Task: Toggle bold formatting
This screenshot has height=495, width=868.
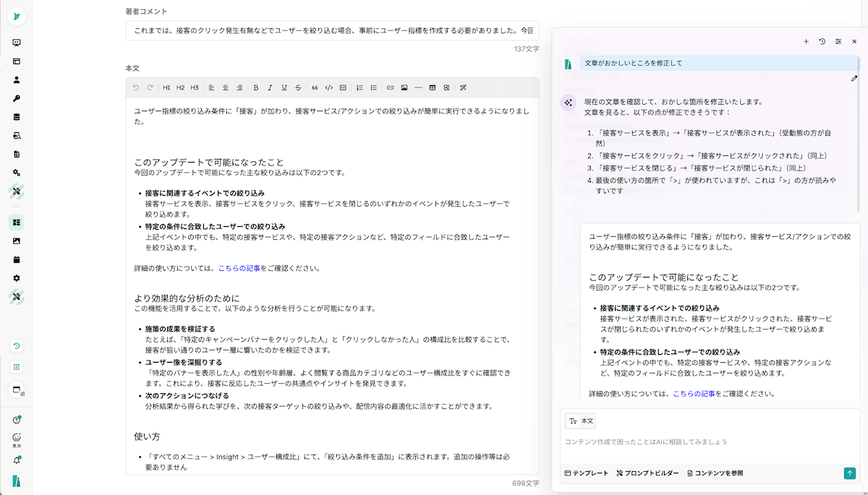Action: [x=255, y=87]
